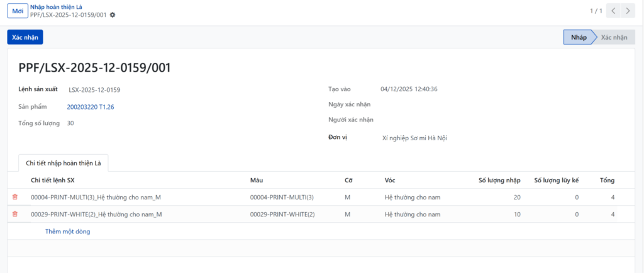Open product link 200203220 T1.26
The image size is (644, 273).
point(91,107)
